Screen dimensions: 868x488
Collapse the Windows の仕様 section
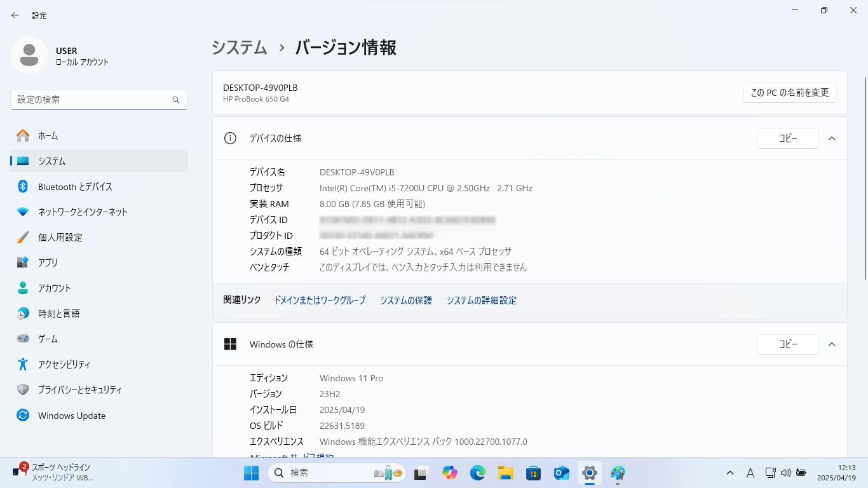[x=832, y=344]
